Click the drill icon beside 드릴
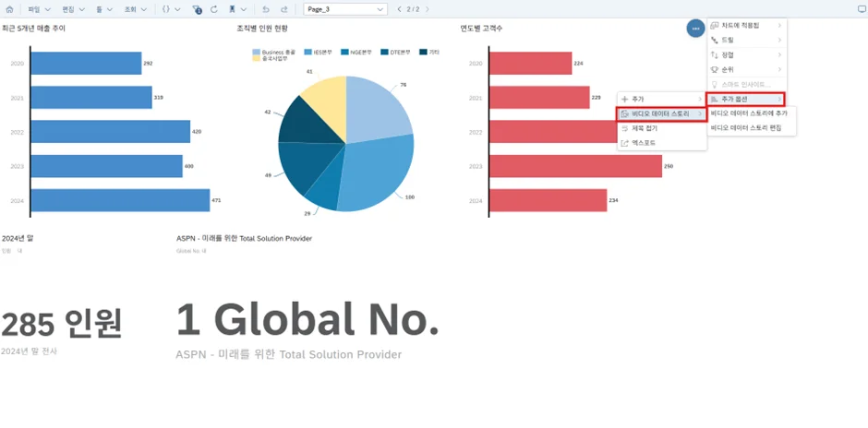Screen dimensions: 868x428 coord(714,40)
